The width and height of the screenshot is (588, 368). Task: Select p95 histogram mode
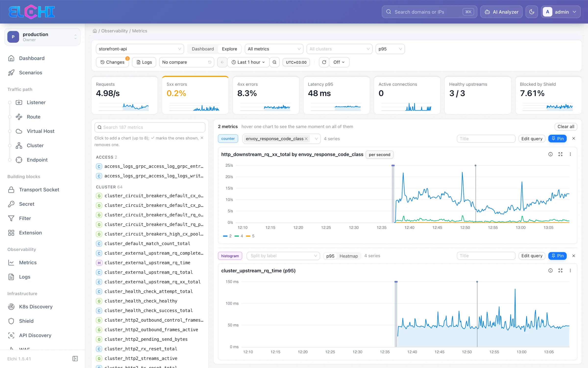coord(330,256)
